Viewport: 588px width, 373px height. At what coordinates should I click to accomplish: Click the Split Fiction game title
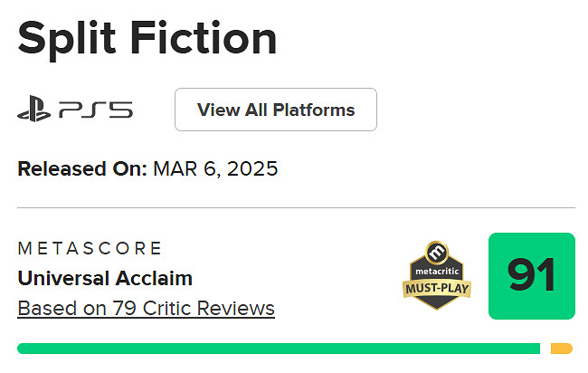coord(147,38)
